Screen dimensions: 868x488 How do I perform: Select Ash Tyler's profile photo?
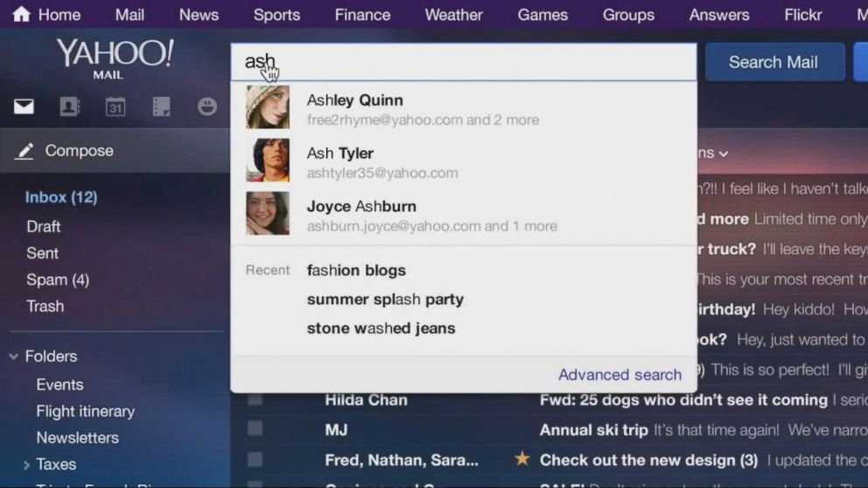coord(268,160)
